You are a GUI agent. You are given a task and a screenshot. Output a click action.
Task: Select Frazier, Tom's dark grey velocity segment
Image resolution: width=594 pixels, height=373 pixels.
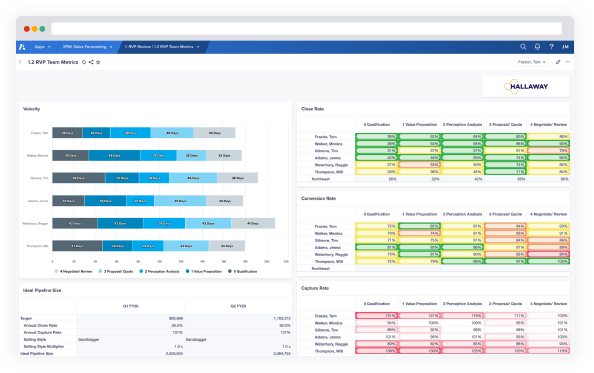(x=67, y=133)
